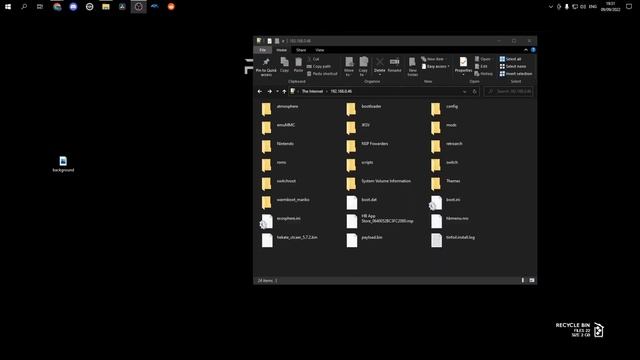Open Explorer help question-mark icon
The width and height of the screenshot is (640, 360).
[x=533, y=50]
